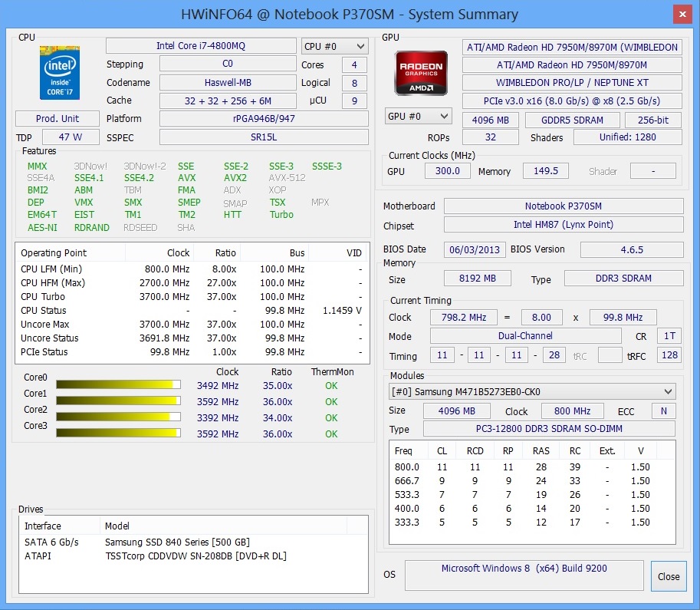700x610 pixels.
Task: Click the WIMBLEDON PRO/LP / NEPTUNE XT field
Action: [x=572, y=83]
